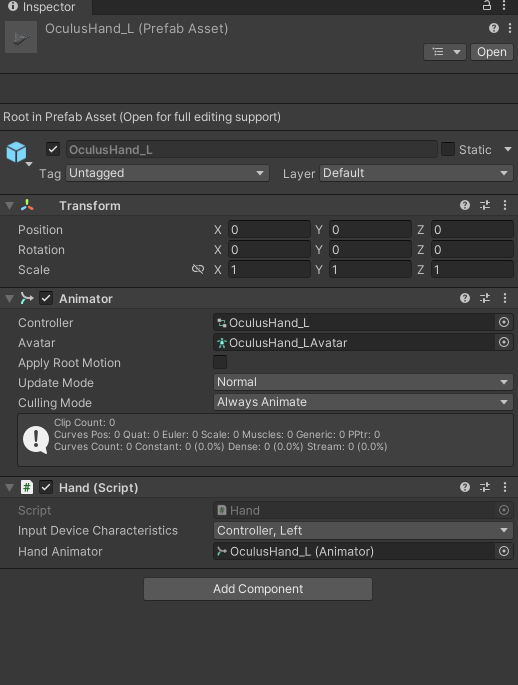The image size is (518, 685).
Task: Open Animator help reference icon
Action: click(465, 298)
